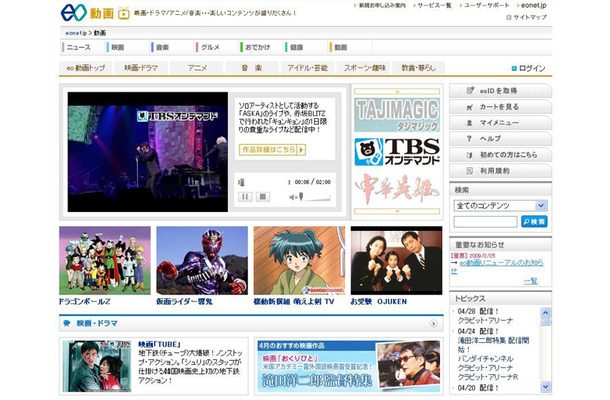Open the TAJIMAGIC banner

pyautogui.click(x=397, y=115)
